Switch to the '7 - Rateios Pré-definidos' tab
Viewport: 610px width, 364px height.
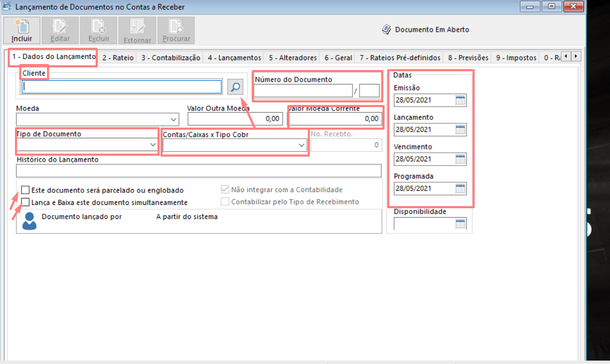(400, 58)
